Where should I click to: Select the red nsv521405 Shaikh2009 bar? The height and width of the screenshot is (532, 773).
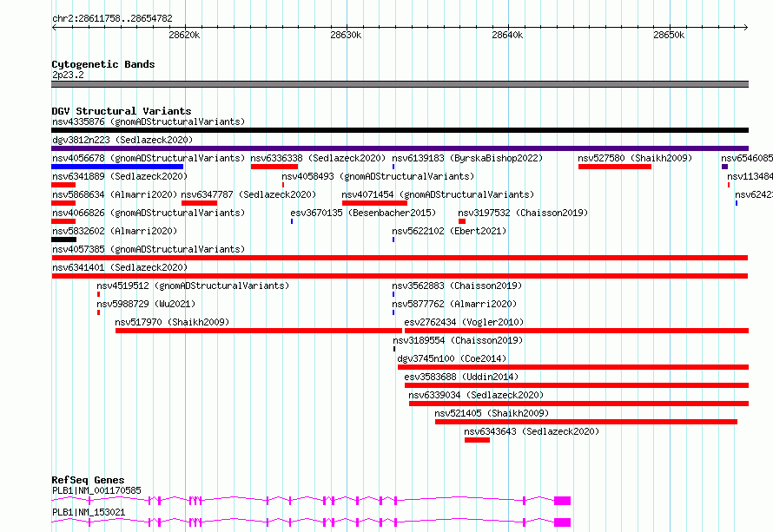point(586,422)
